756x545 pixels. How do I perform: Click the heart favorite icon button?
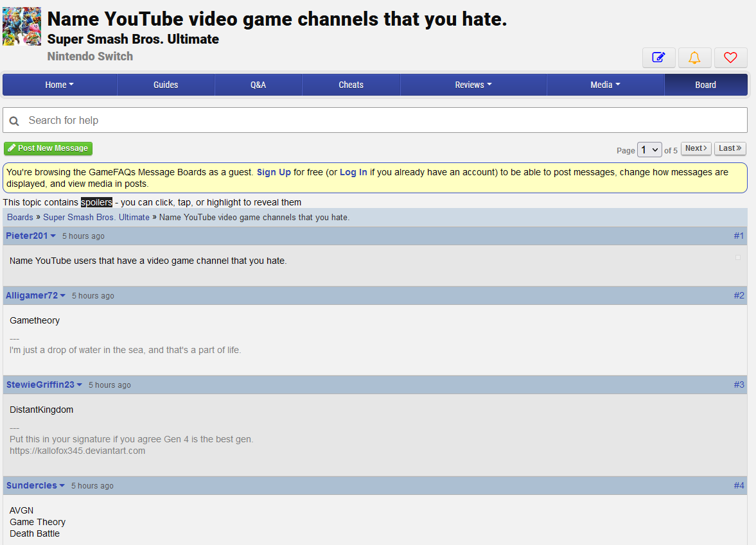(x=730, y=58)
